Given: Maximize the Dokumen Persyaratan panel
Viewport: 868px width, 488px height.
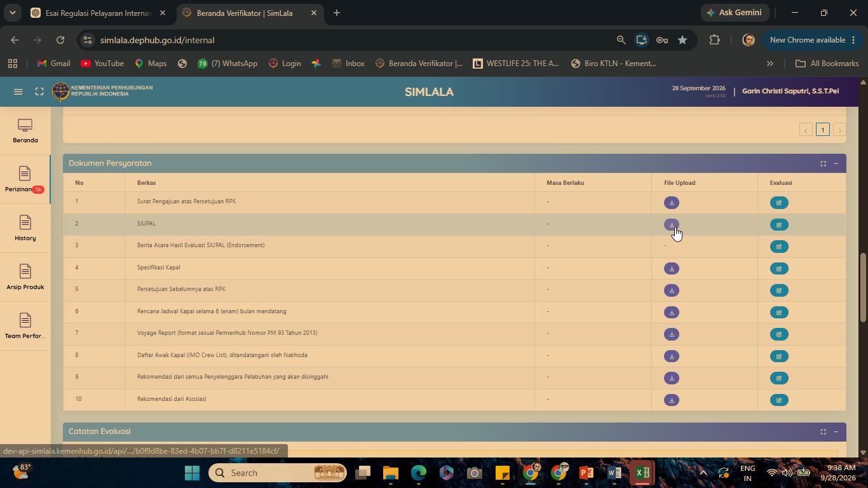Looking at the screenshot, I should click(x=823, y=164).
